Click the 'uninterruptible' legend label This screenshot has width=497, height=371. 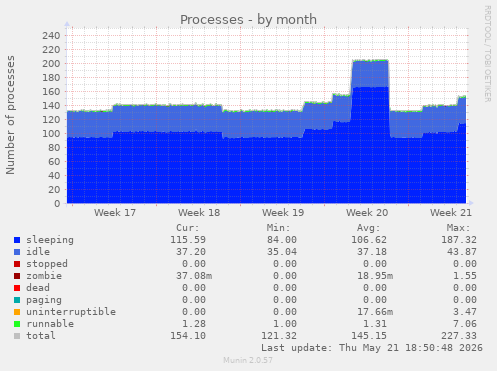point(71,312)
